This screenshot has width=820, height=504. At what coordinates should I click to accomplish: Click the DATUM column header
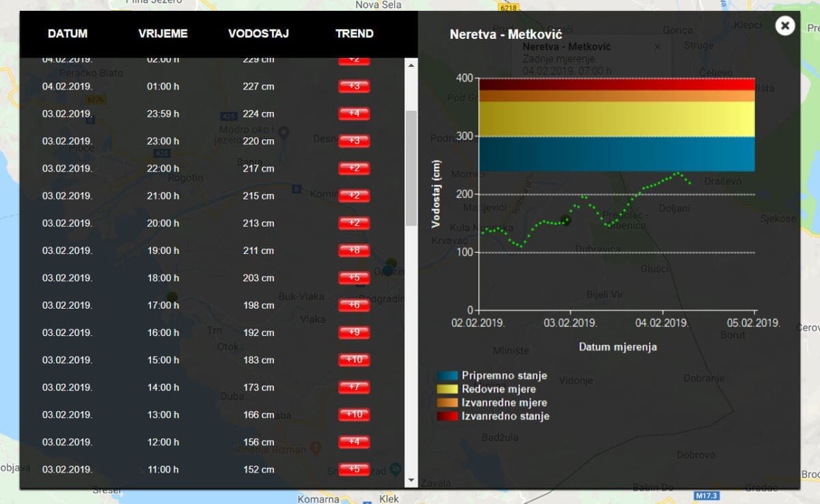click(68, 33)
